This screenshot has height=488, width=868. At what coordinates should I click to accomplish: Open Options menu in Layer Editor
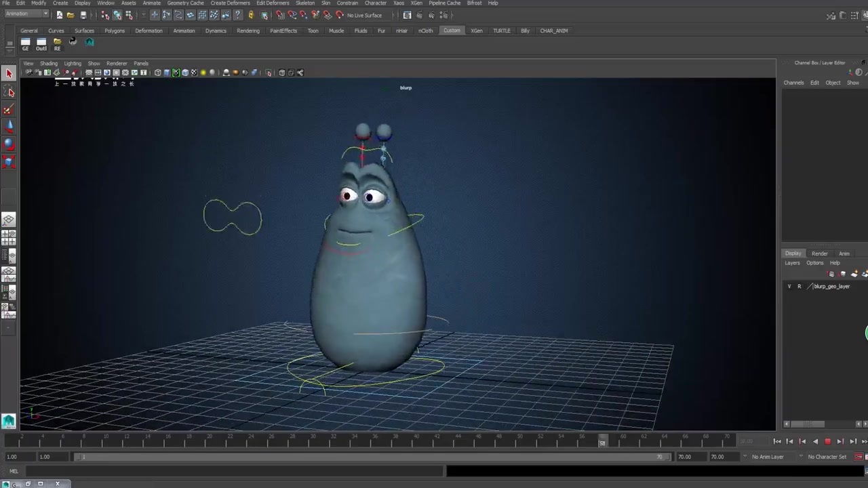pyautogui.click(x=815, y=263)
